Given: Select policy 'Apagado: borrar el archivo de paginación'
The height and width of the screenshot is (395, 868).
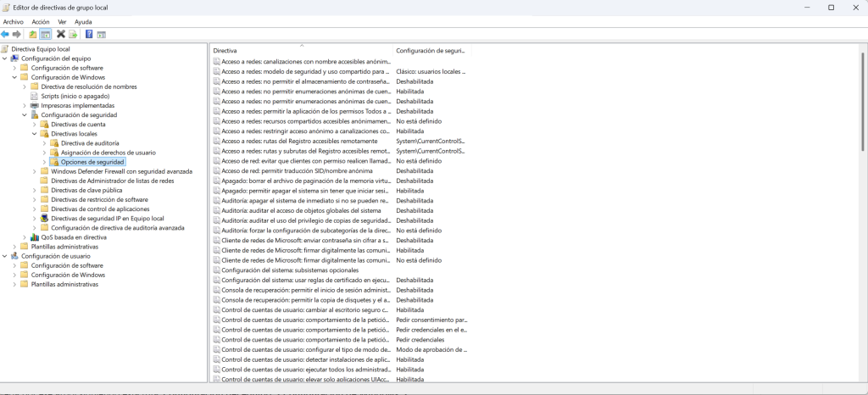Looking at the screenshot, I should [x=306, y=181].
